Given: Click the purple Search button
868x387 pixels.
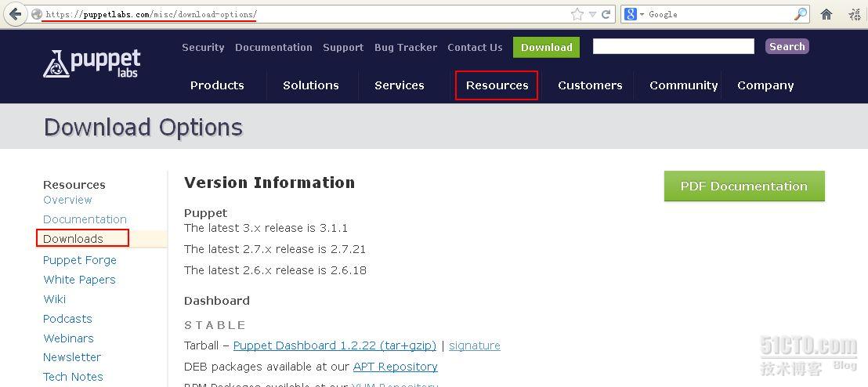Looking at the screenshot, I should [x=787, y=46].
